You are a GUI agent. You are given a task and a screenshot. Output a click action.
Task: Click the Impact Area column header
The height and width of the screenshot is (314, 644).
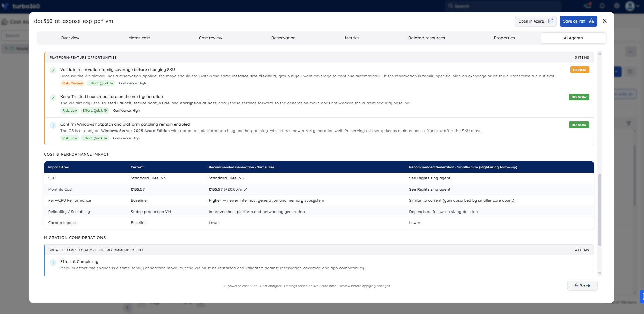58,167
